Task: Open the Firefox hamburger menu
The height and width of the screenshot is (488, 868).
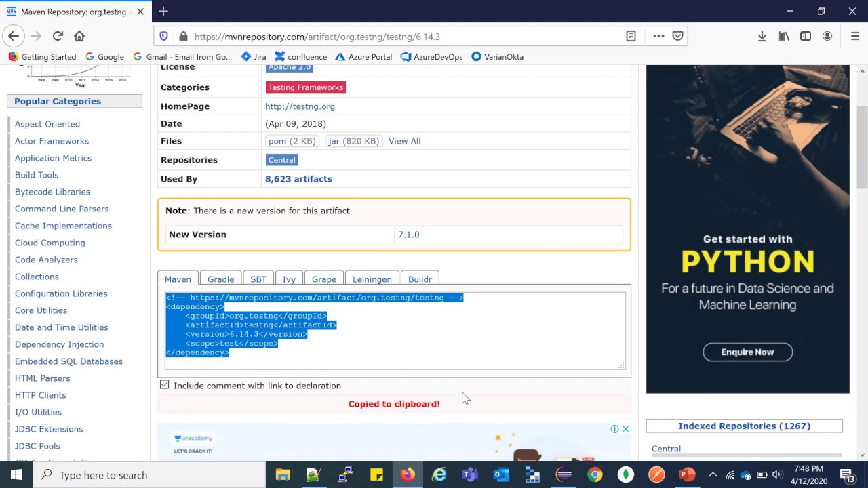Action: (854, 37)
